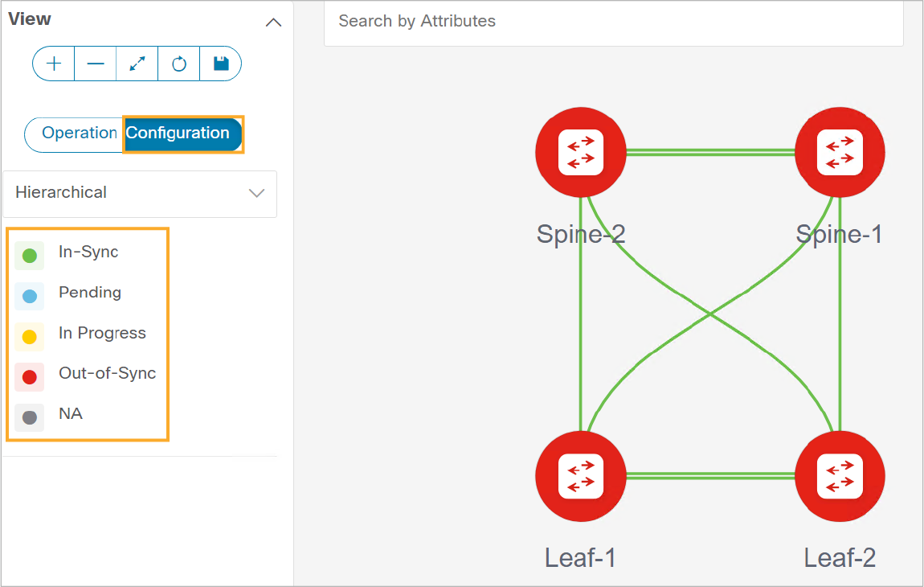Select the Spine-1 switch node
The image size is (924, 587).
[840, 152]
